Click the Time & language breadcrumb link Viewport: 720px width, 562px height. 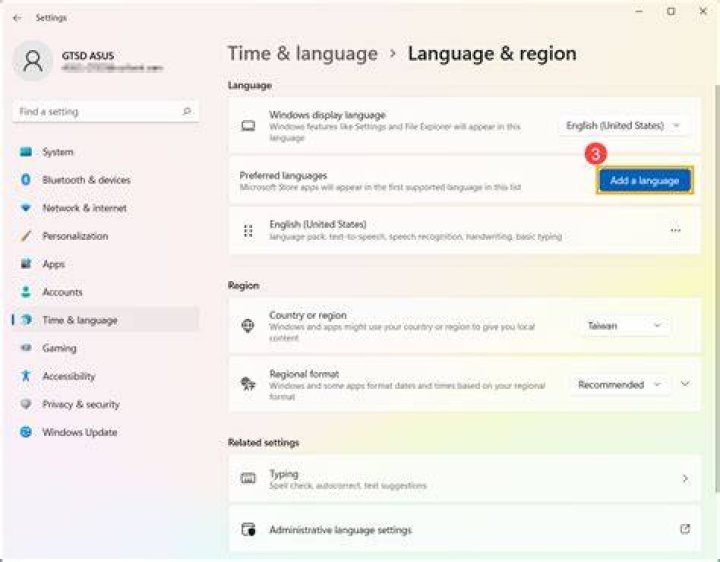click(303, 54)
